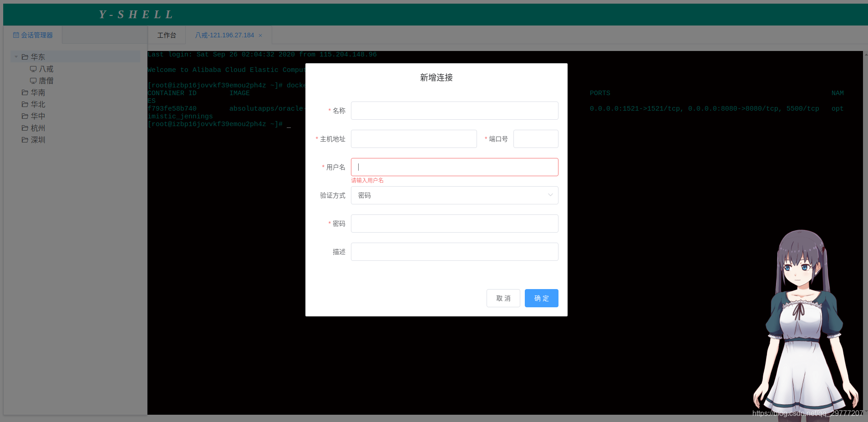Confirm the new connection with 确定
This screenshot has width=868, height=422.
click(541, 298)
